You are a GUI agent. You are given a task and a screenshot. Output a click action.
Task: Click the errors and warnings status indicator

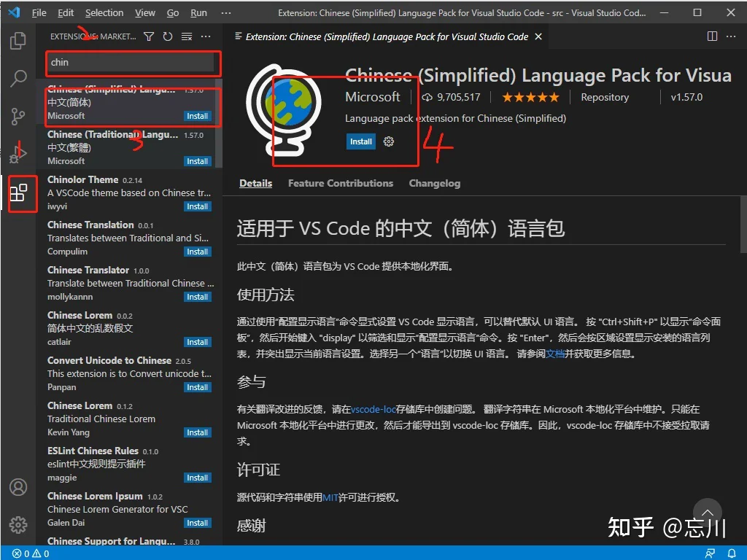31,553
